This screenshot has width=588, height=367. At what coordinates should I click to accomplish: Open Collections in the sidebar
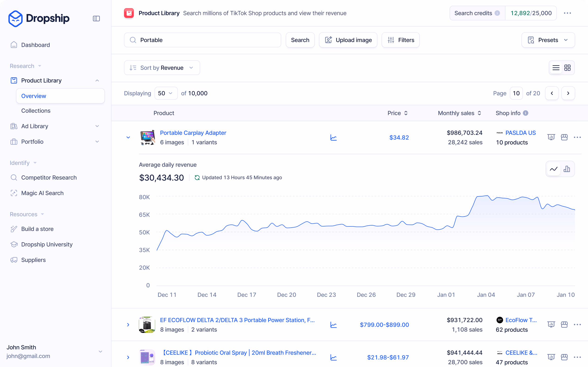pyautogui.click(x=36, y=111)
